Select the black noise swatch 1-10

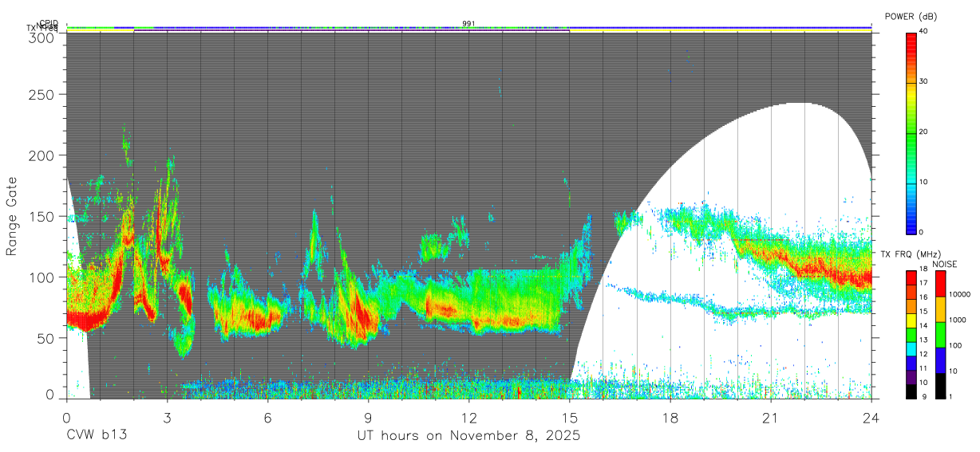click(940, 385)
